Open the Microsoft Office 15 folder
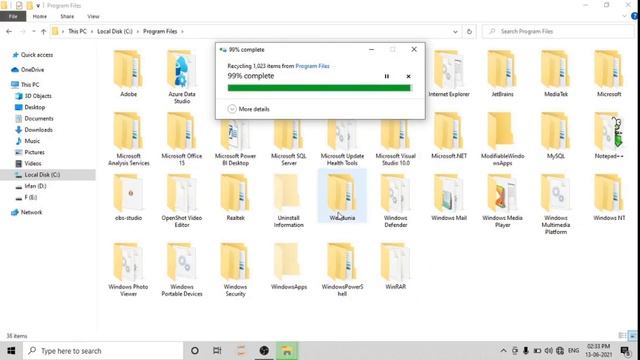The image size is (640, 360). (x=182, y=139)
